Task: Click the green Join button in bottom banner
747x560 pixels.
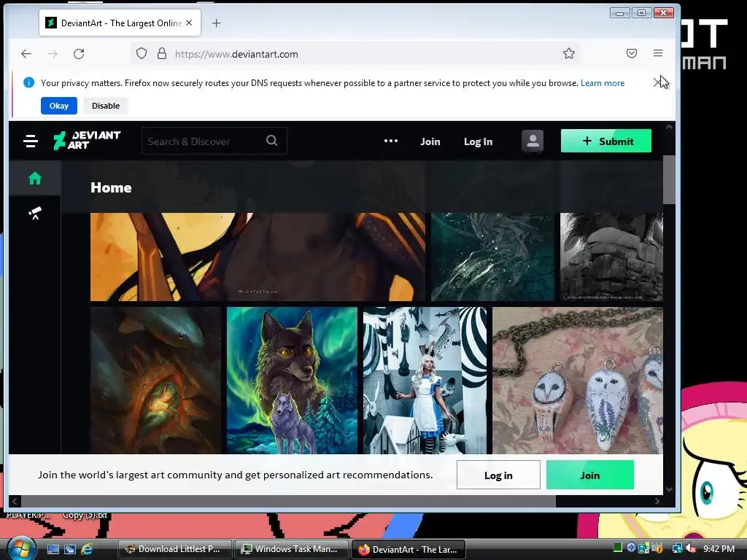Action: pos(589,475)
